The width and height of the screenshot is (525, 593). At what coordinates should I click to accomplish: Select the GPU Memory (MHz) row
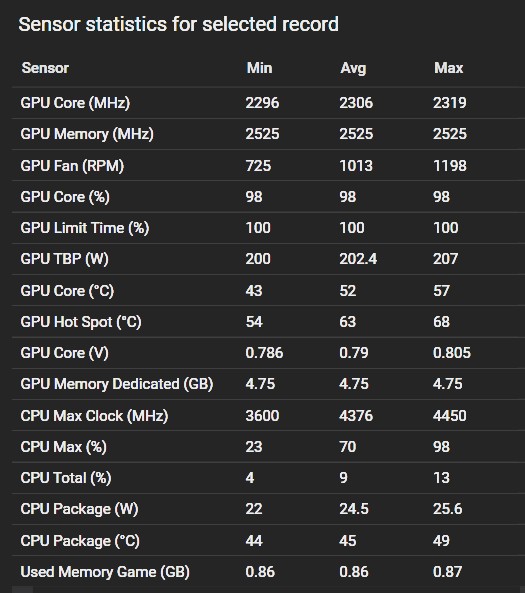tap(269, 134)
